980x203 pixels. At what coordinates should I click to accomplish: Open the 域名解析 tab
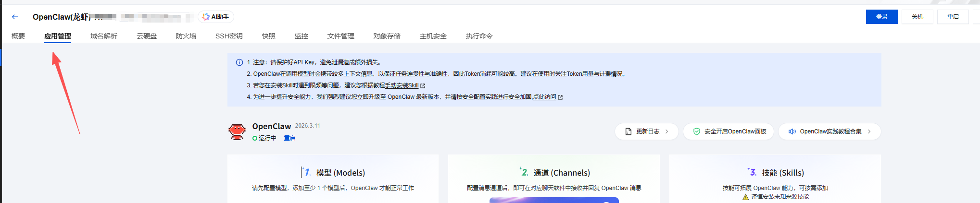click(104, 36)
